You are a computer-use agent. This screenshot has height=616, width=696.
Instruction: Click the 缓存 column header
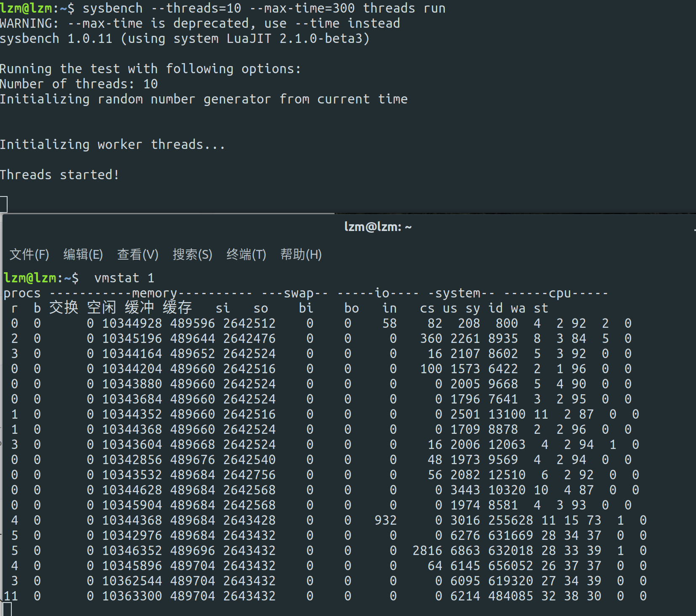(178, 308)
